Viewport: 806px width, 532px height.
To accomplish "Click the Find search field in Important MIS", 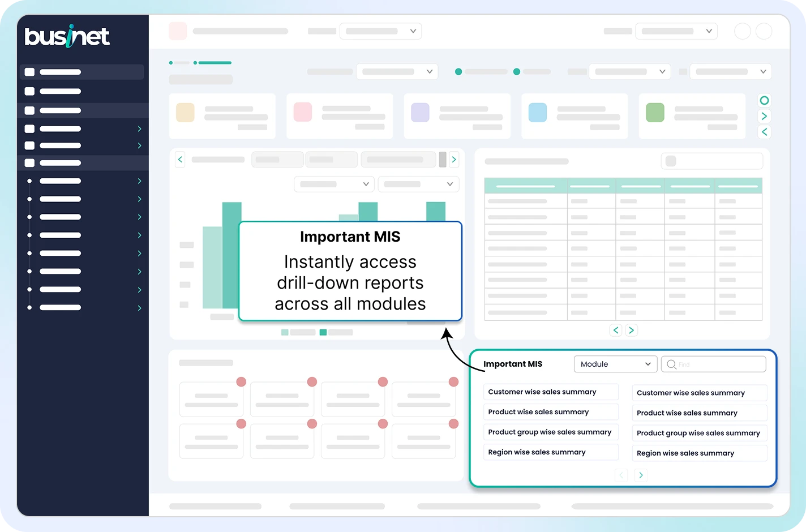I will tap(719, 364).
